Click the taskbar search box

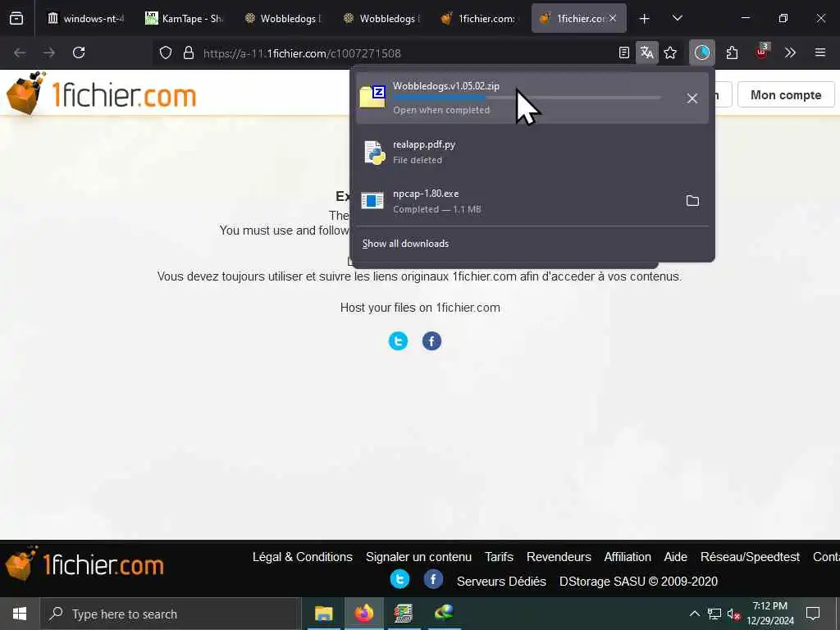pos(171,614)
